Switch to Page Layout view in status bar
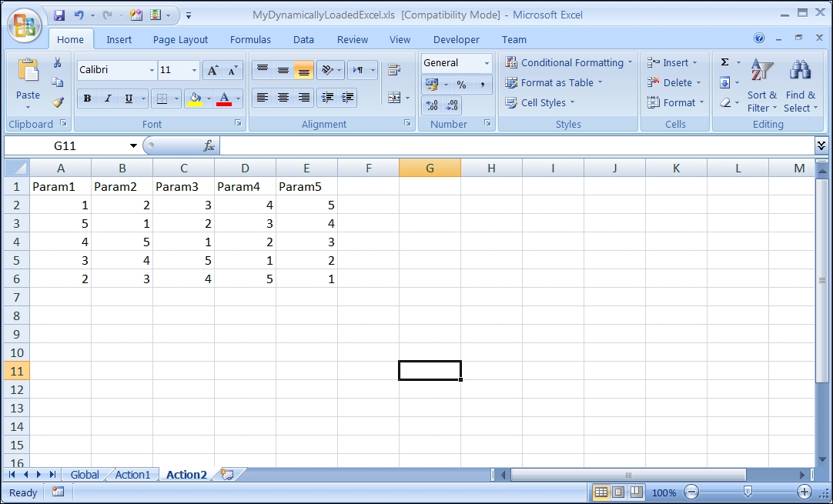Viewport: 833px width, 504px height. tap(617, 492)
